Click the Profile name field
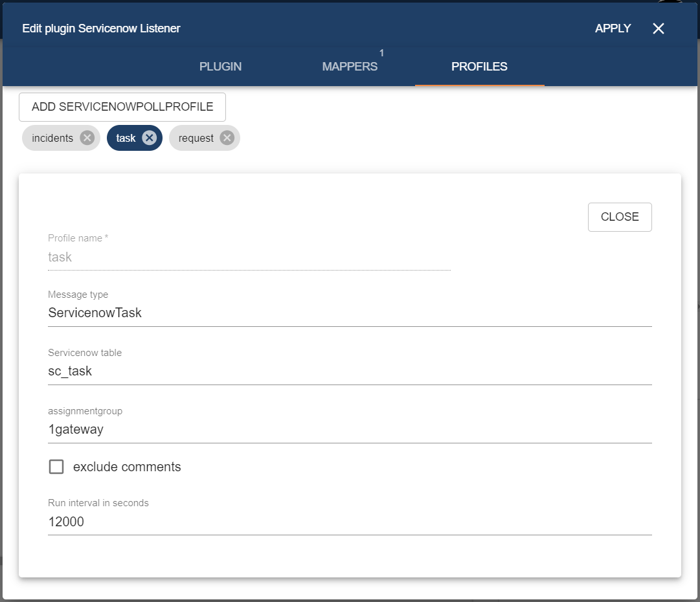Image resolution: width=700 pixels, height=602 pixels. pos(249,258)
